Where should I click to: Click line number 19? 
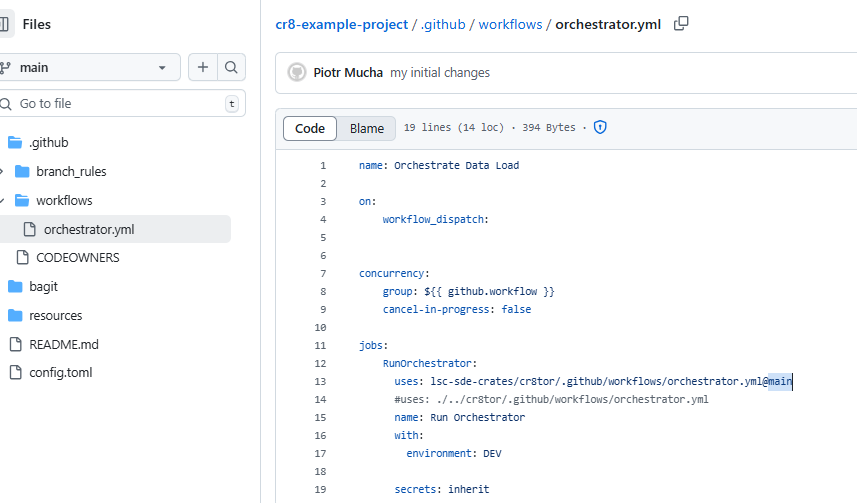320,490
